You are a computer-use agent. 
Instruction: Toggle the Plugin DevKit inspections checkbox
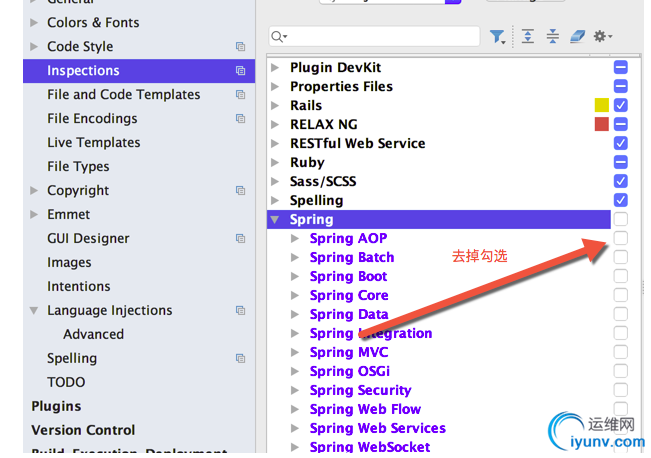(620, 67)
